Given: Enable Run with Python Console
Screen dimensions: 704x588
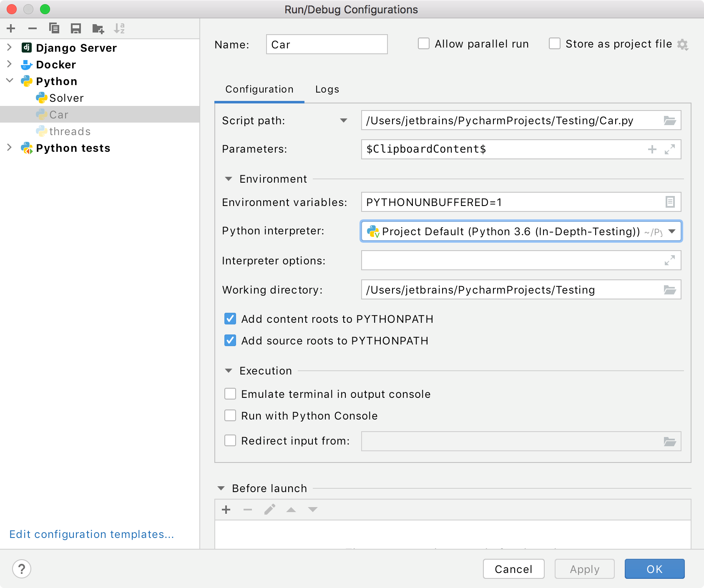Looking at the screenshot, I should tap(230, 415).
